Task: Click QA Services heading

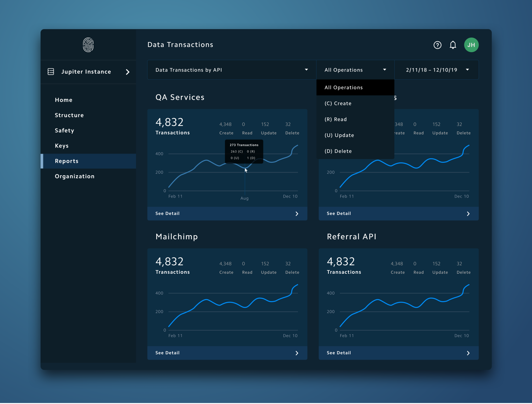Action: [180, 97]
